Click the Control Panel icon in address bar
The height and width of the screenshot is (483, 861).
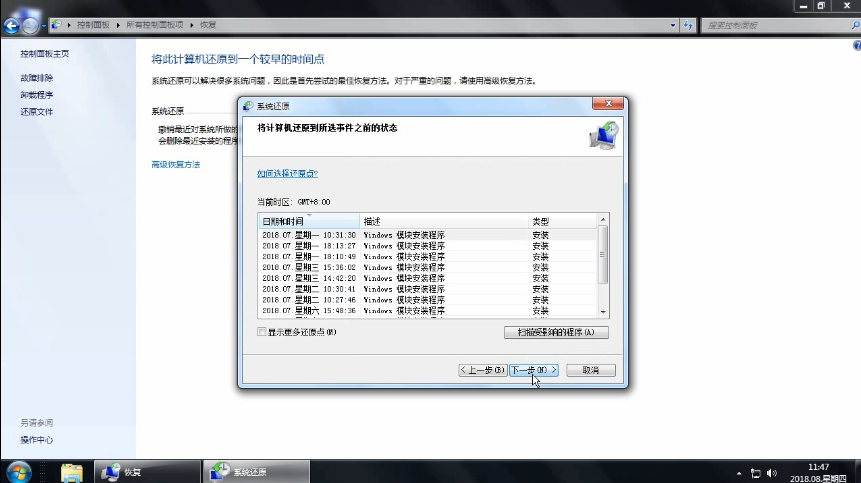point(56,25)
